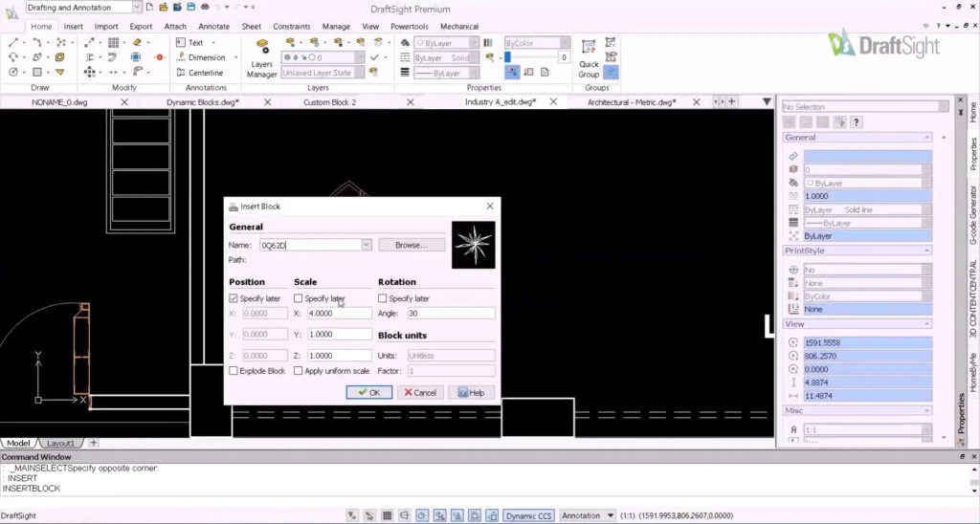The image size is (980, 524).
Task: Collapse the PrintStyle section in Properties palette
Action: pos(926,251)
